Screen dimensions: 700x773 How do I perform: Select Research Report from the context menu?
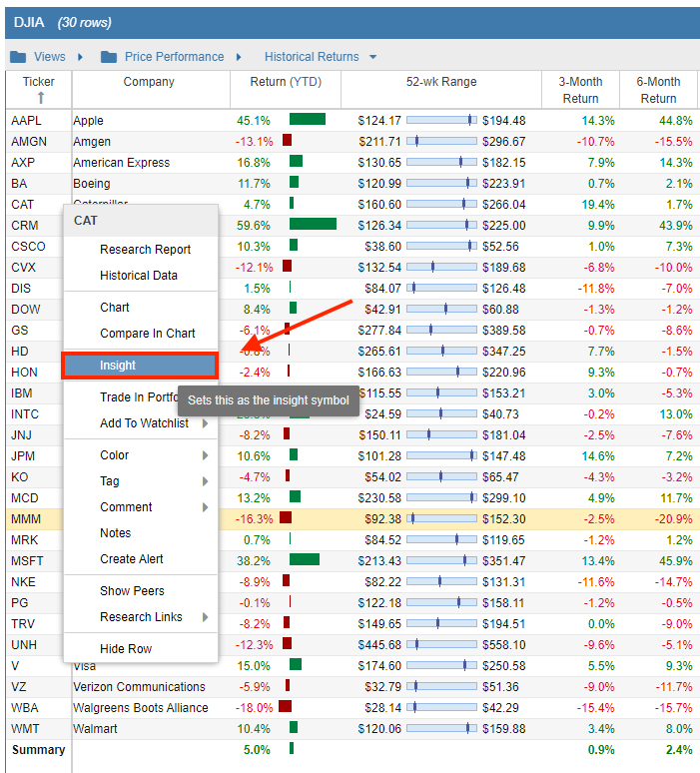click(x=145, y=250)
